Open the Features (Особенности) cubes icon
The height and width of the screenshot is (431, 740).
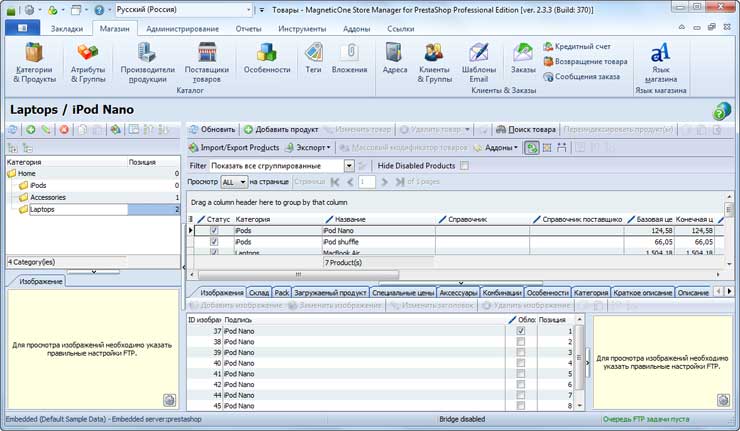[x=267, y=58]
